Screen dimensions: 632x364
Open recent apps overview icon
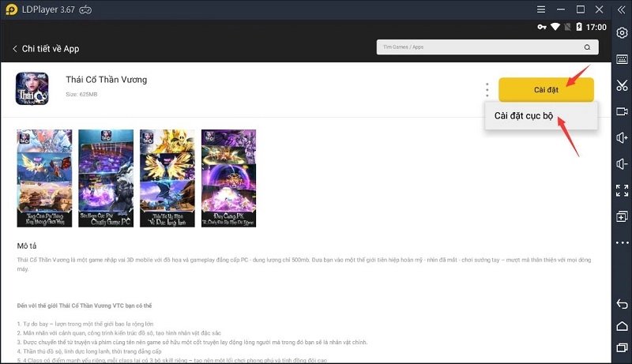[622, 347]
